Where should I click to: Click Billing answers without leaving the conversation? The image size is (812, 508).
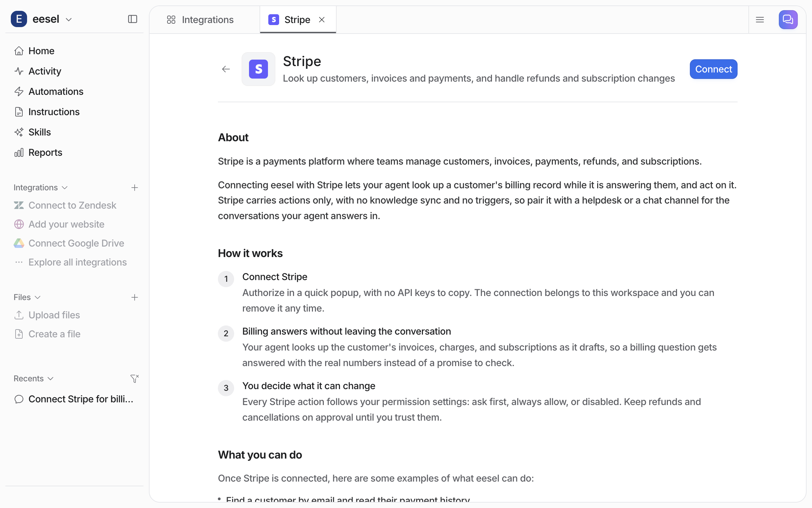346,331
